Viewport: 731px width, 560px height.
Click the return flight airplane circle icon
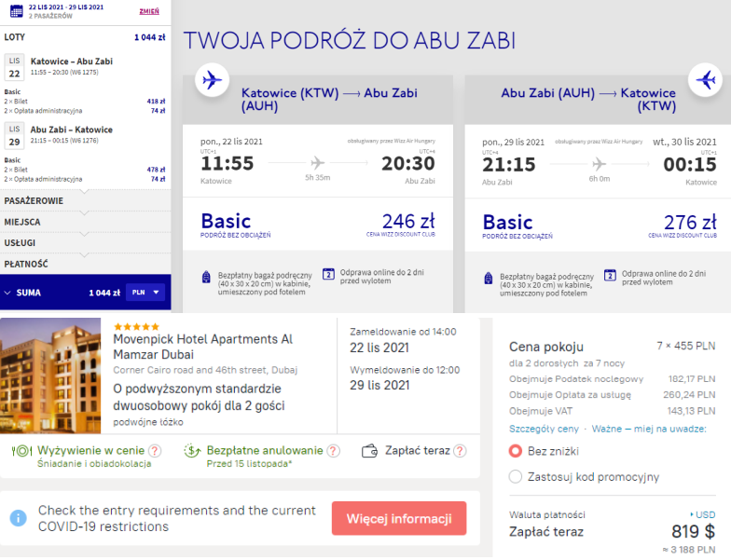[705, 80]
